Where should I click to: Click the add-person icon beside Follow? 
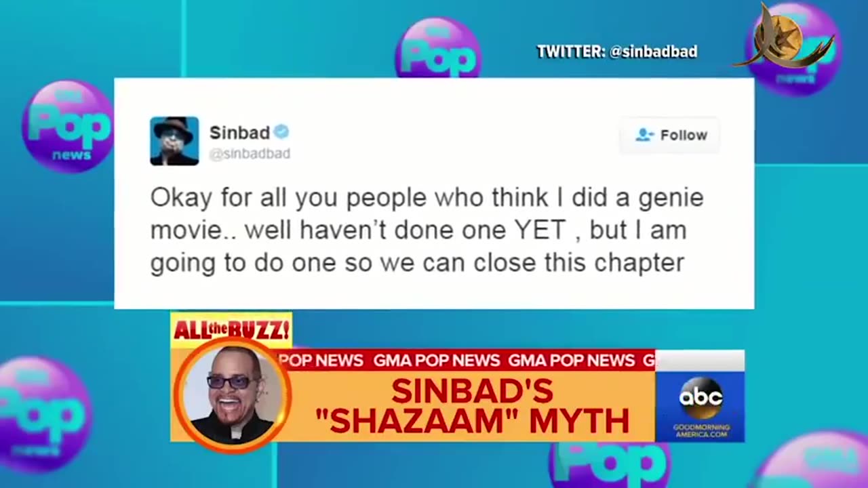pyautogui.click(x=644, y=135)
